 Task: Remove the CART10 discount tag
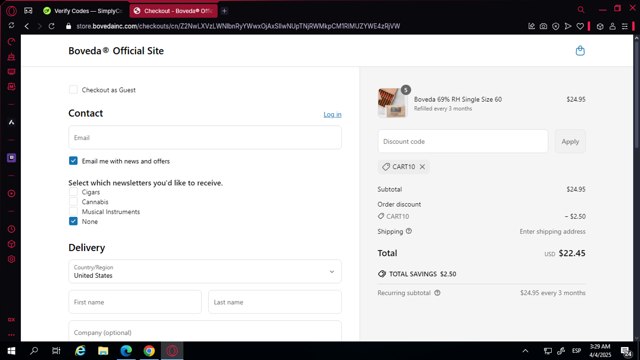coord(422,167)
